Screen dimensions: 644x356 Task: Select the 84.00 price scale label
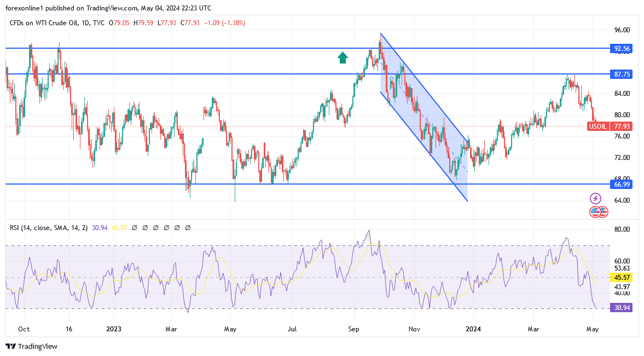(x=622, y=94)
